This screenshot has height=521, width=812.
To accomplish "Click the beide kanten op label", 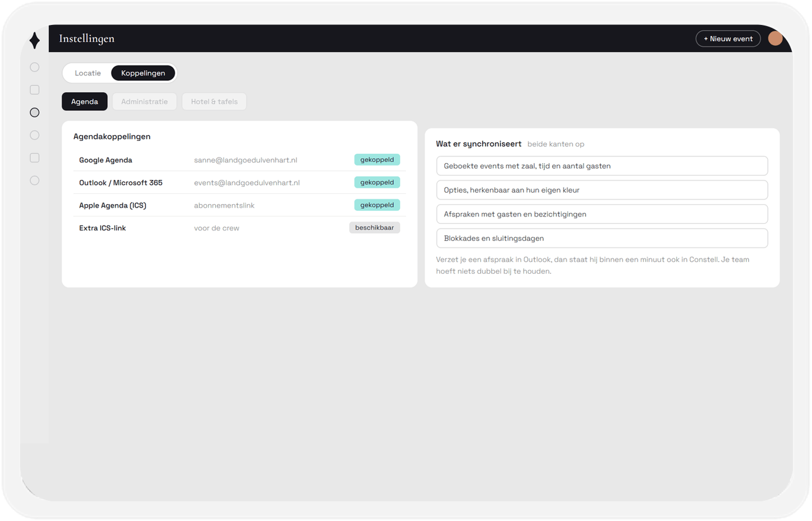I will click(556, 144).
